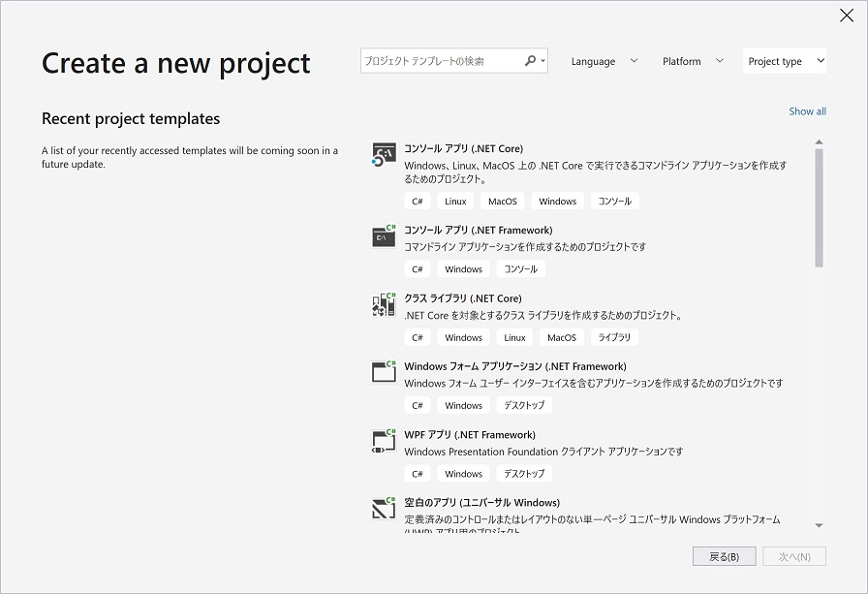Screen dimensions: 868x594
Task: Select クラス ライブラリ (.NET Core) template title
Action: pos(463,298)
